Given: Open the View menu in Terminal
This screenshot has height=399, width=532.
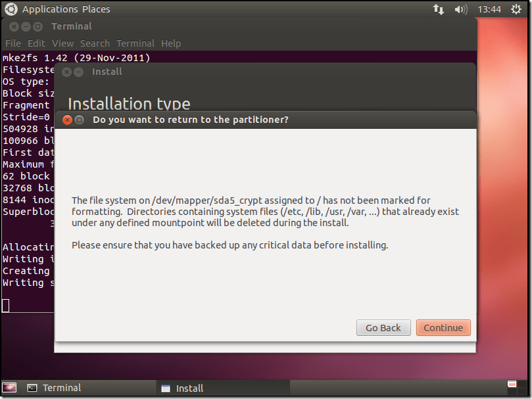Looking at the screenshot, I should coord(63,43).
